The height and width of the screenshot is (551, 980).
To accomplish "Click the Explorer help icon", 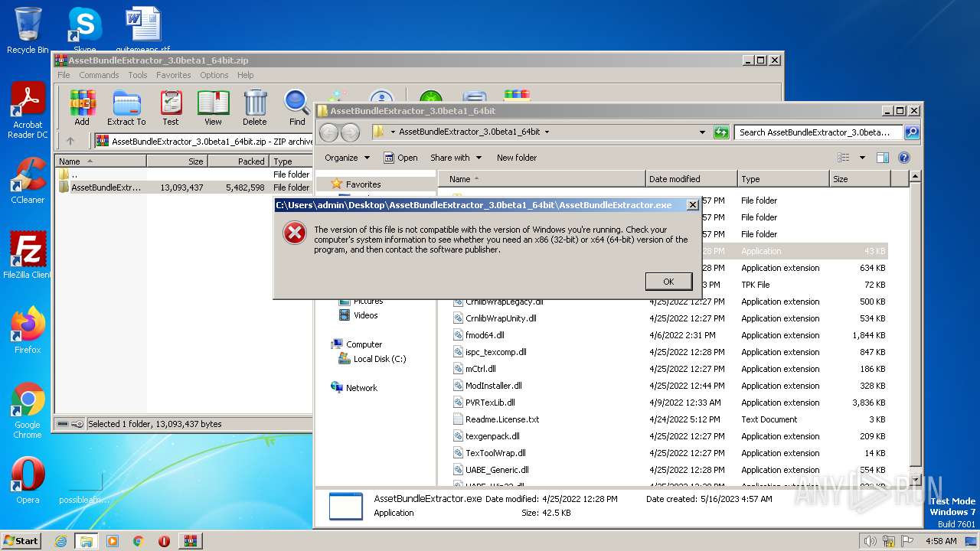I will tap(903, 158).
